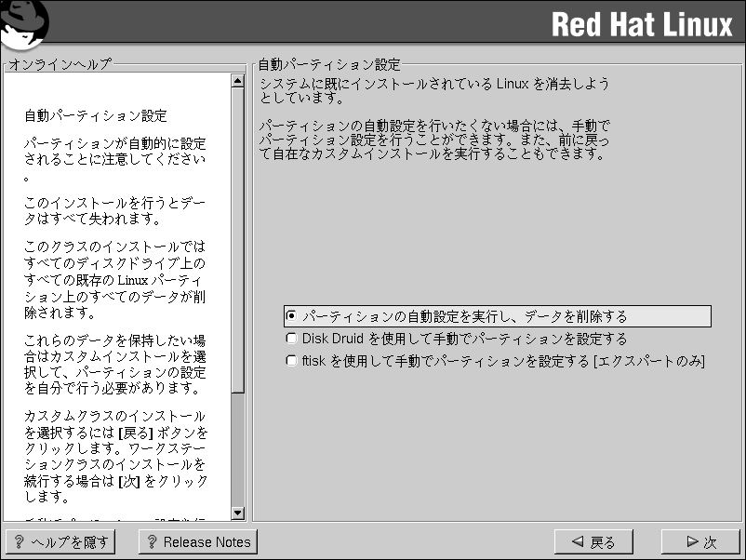Hide the online help with ヘルプを隠す
Screen dimensions: 746x560
point(60,541)
